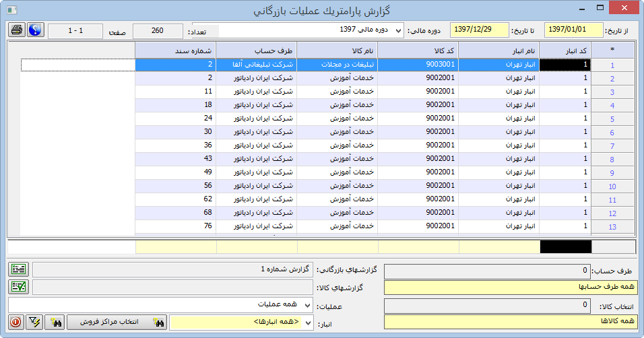Click document number 49 cell
The width and height of the screenshot is (644, 338).
175,172
